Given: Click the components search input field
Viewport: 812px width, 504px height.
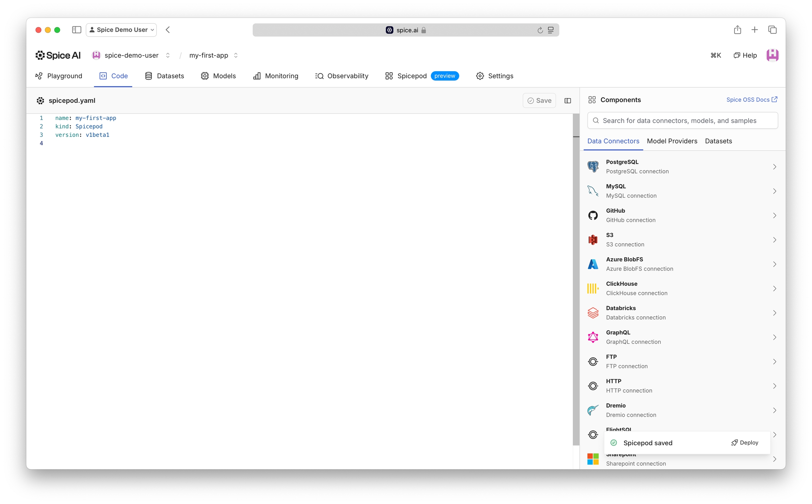Looking at the screenshot, I should tap(683, 120).
